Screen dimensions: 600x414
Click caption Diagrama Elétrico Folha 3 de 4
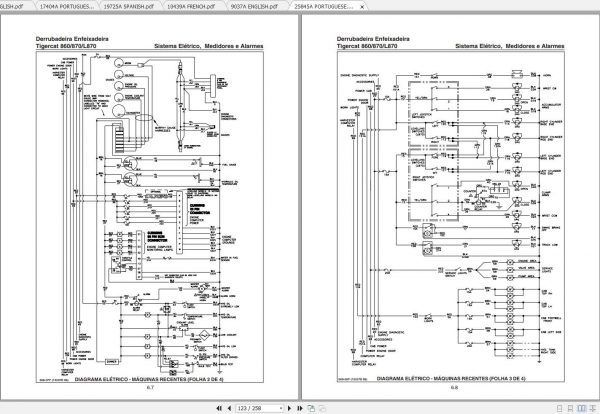point(451,378)
